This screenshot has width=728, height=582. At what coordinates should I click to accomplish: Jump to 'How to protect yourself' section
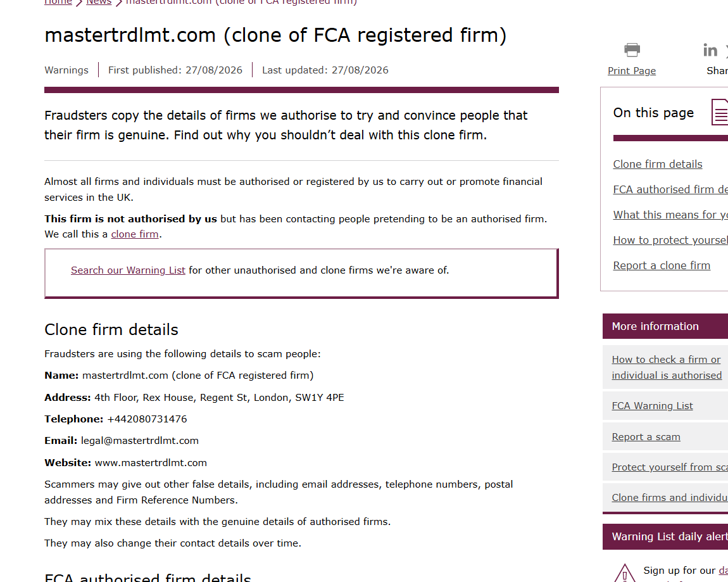click(x=670, y=240)
